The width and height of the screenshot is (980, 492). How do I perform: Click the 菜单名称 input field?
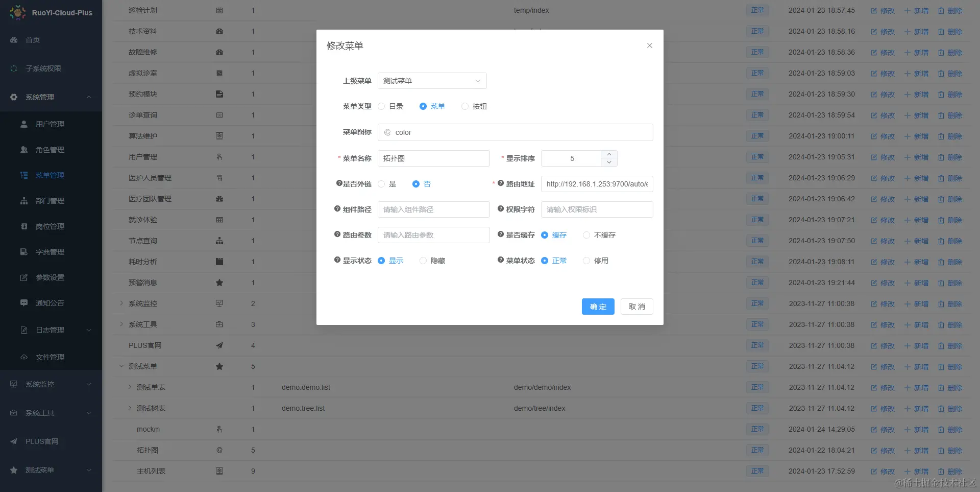[x=434, y=158]
